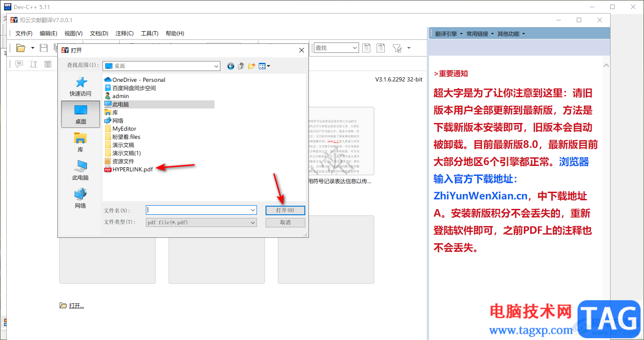Select the 资源文件 folder
The image size is (644, 340).
[119, 161]
